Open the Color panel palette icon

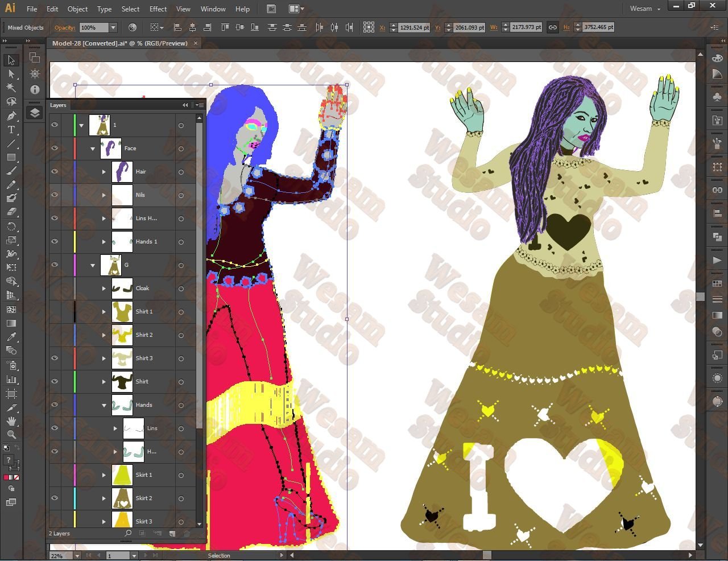point(717,57)
